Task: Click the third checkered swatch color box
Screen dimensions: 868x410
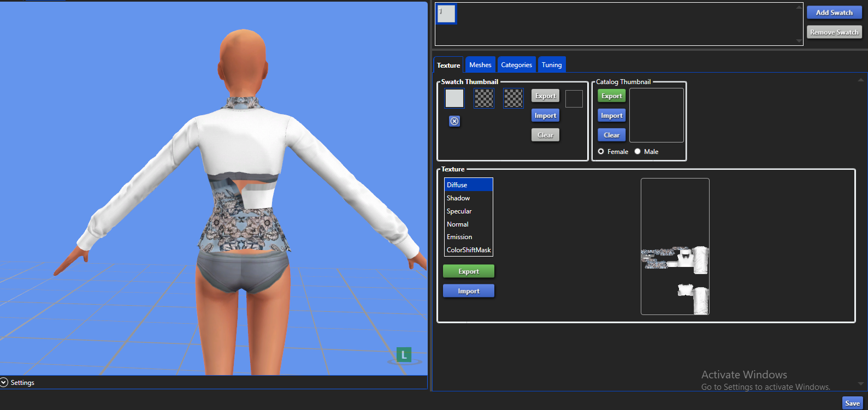Action: pyautogui.click(x=513, y=98)
